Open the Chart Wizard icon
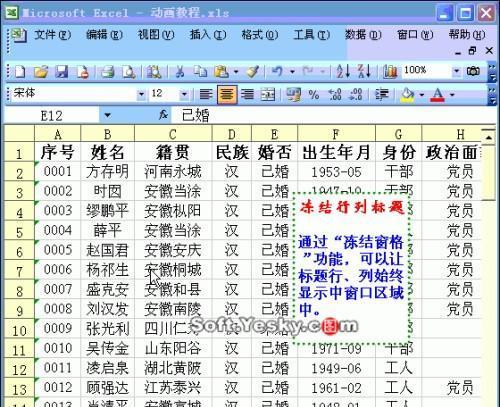 pyautogui.click(x=390, y=71)
